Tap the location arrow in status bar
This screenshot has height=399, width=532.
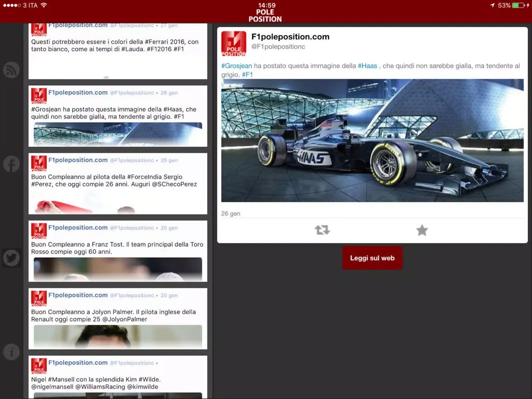tap(492, 6)
